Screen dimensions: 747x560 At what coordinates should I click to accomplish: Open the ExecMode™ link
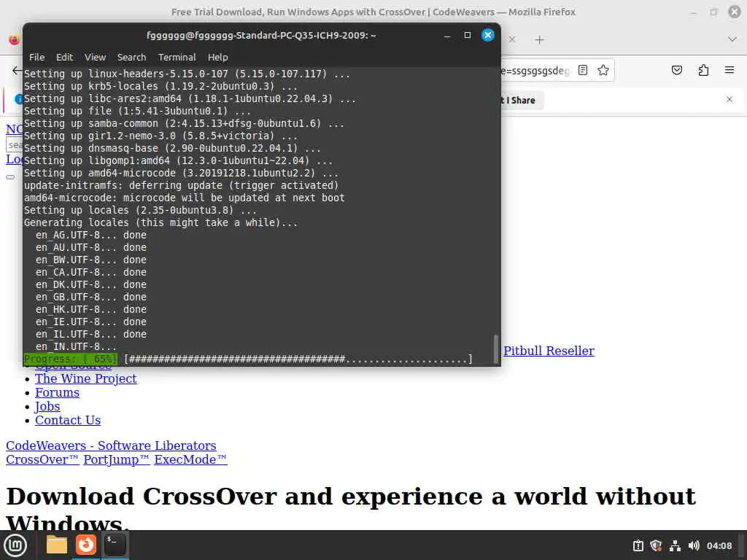pos(190,459)
